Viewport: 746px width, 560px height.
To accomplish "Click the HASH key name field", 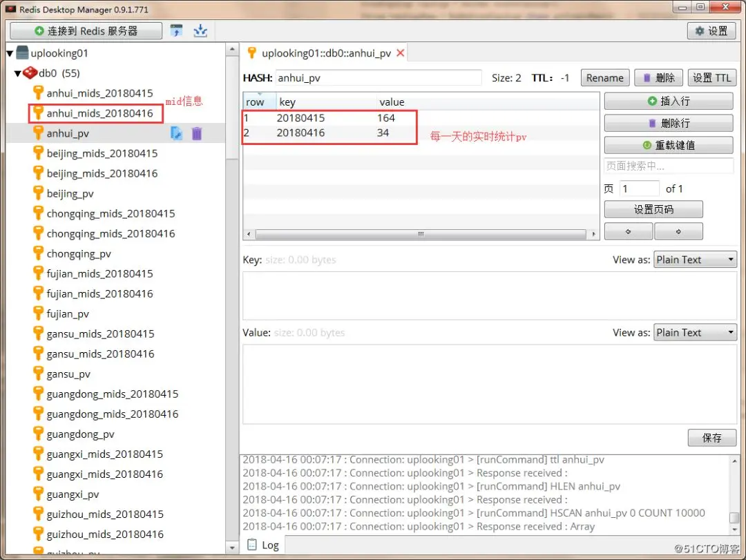I will point(379,77).
